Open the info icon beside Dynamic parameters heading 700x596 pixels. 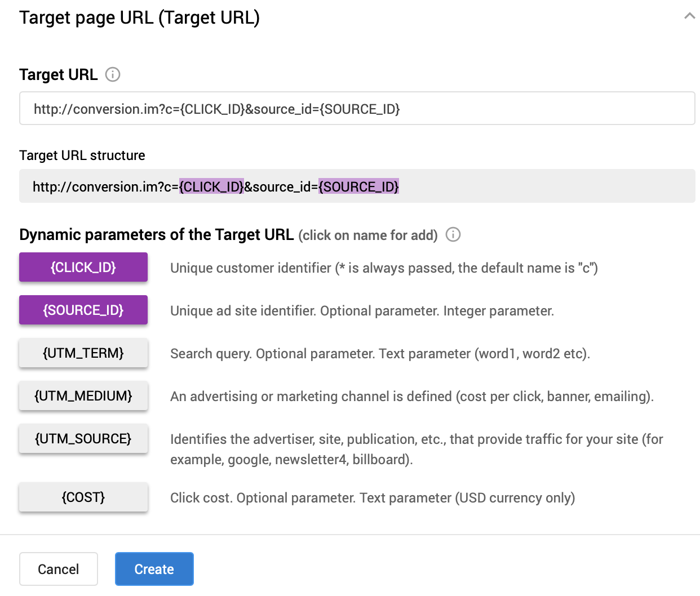coord(453,234)
